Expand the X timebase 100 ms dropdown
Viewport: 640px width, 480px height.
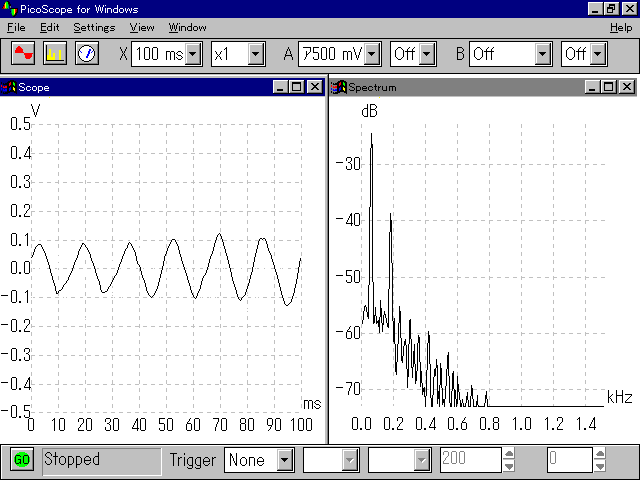coord(193,53)
